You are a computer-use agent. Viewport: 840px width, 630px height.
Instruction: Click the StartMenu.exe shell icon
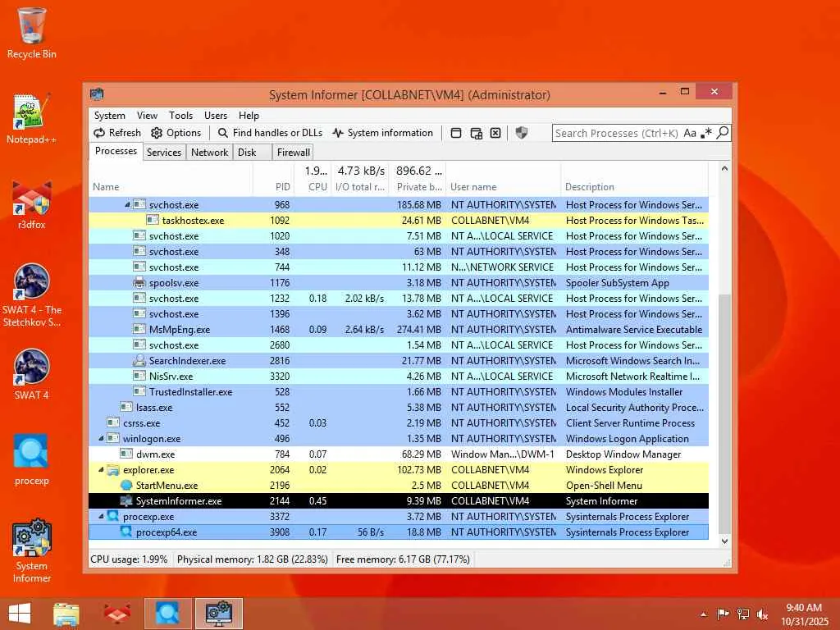click(x=126, y=486)
